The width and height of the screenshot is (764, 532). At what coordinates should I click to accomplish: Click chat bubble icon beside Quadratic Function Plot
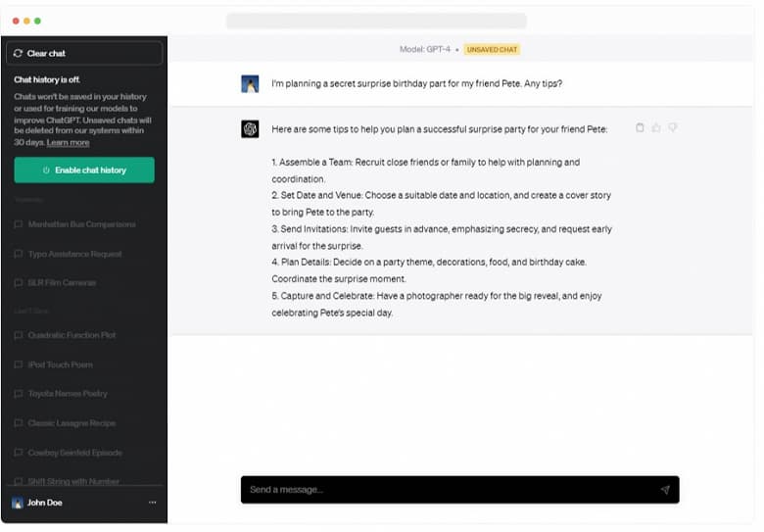click(19, 335)
